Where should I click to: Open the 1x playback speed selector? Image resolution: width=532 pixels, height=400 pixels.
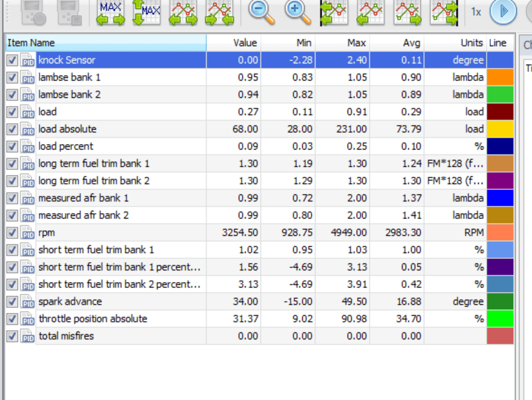(x=476, y=13)
